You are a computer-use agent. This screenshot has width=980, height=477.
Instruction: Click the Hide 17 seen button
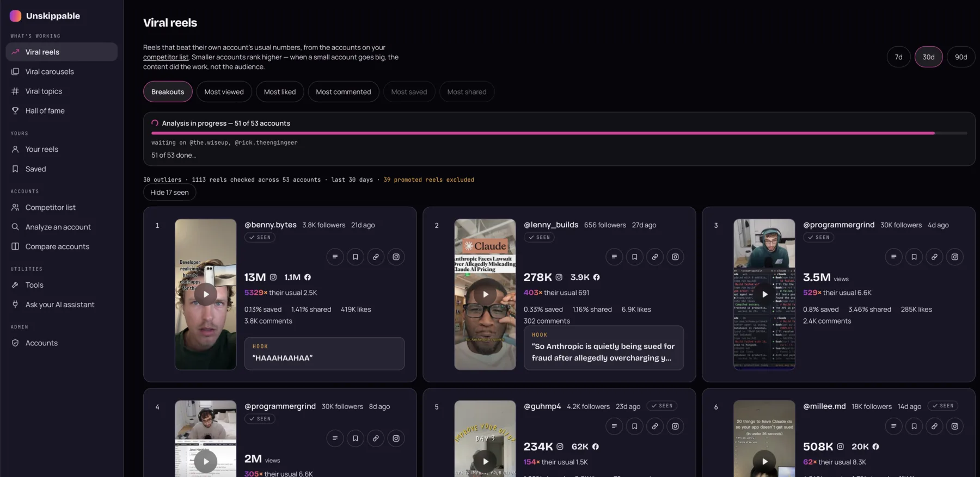[169, 193]
